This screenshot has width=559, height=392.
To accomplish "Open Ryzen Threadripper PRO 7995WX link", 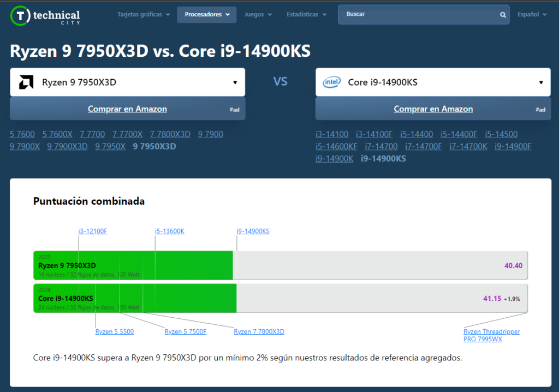I will coord(492,335).
